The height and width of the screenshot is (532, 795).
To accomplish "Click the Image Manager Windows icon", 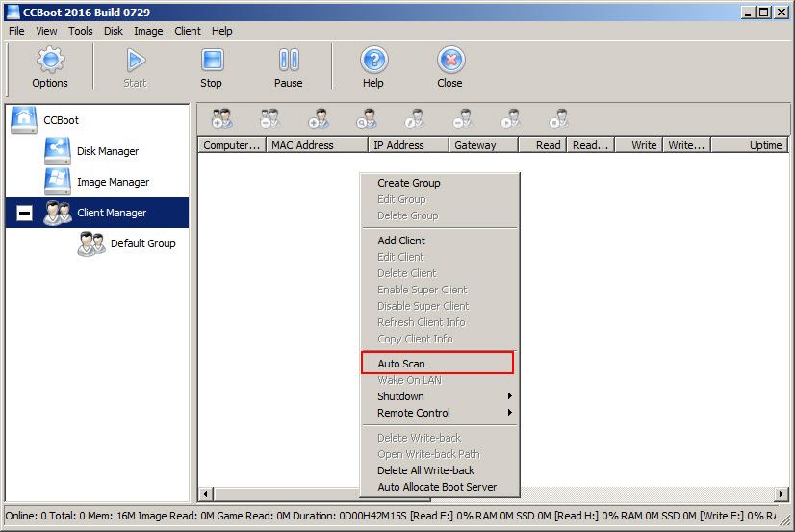I will point(58,182).
